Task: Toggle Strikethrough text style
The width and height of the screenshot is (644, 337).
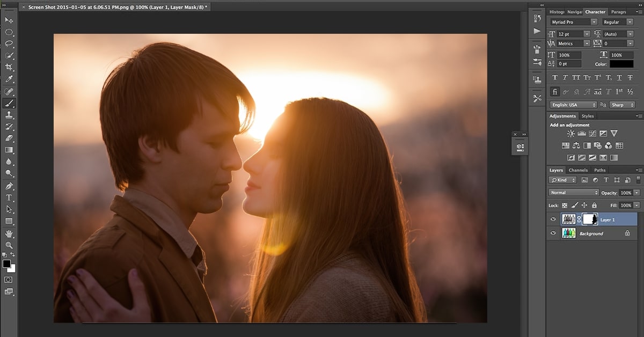Action: tap(630, 78)
